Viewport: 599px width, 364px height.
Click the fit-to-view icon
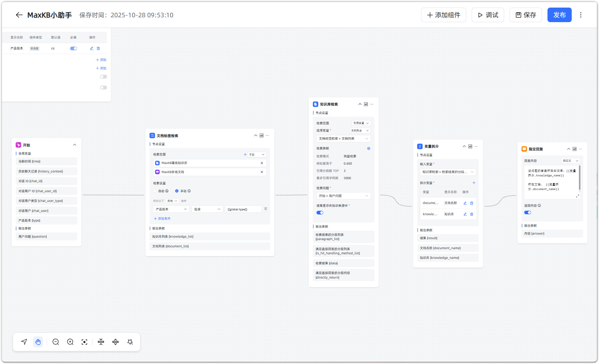pyautogui.click(x=85, y=342)
